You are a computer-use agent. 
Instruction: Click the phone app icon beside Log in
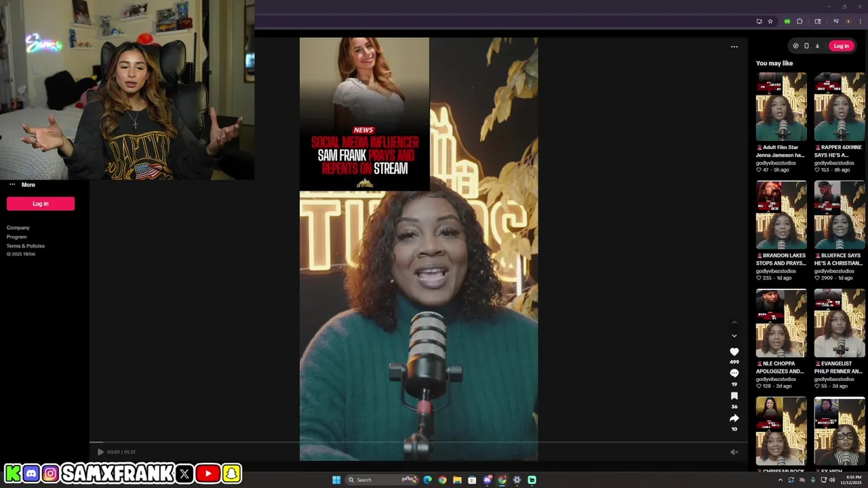(x=806, y=46)
